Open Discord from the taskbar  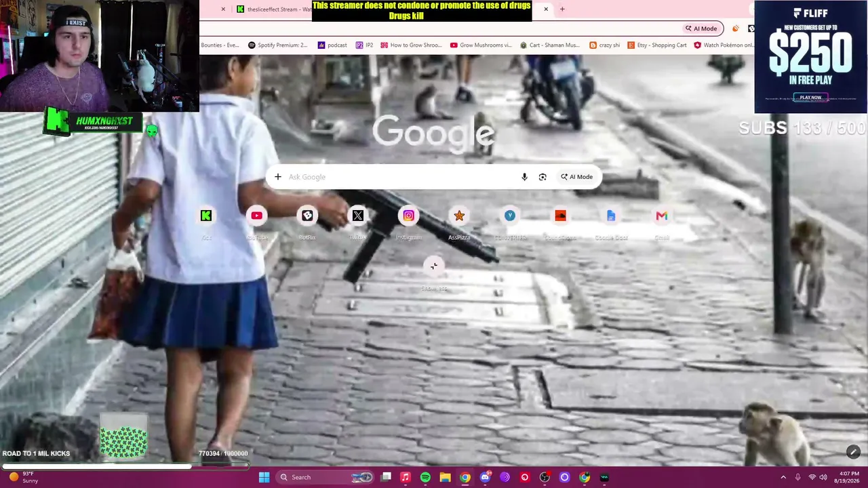tap(485, 477)
